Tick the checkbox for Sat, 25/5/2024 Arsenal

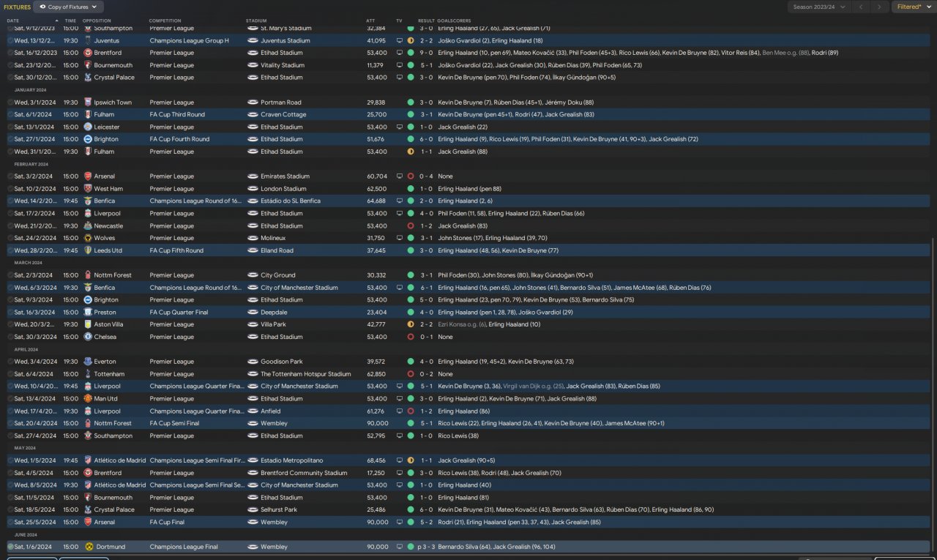pos(11,522)
